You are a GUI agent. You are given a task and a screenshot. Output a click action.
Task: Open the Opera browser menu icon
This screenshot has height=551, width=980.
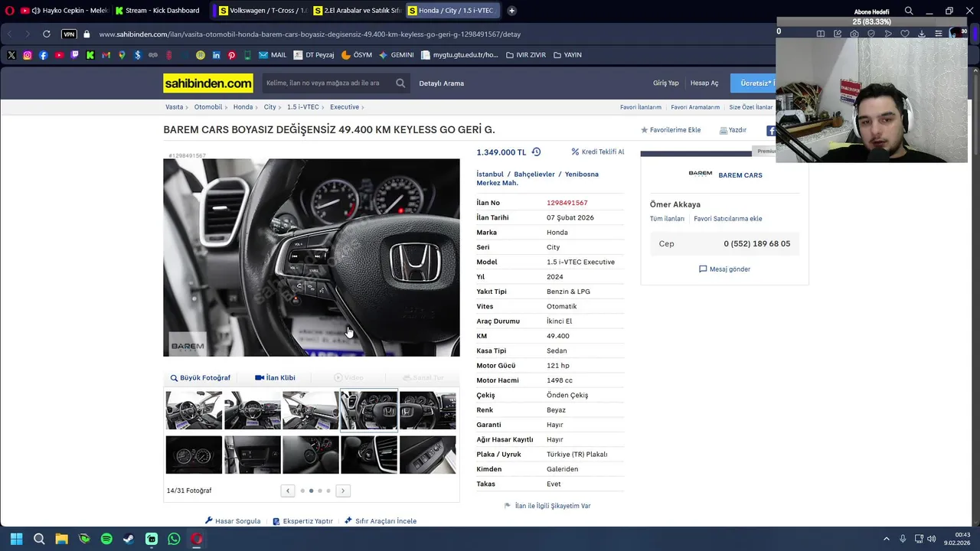tap(9, 11)
